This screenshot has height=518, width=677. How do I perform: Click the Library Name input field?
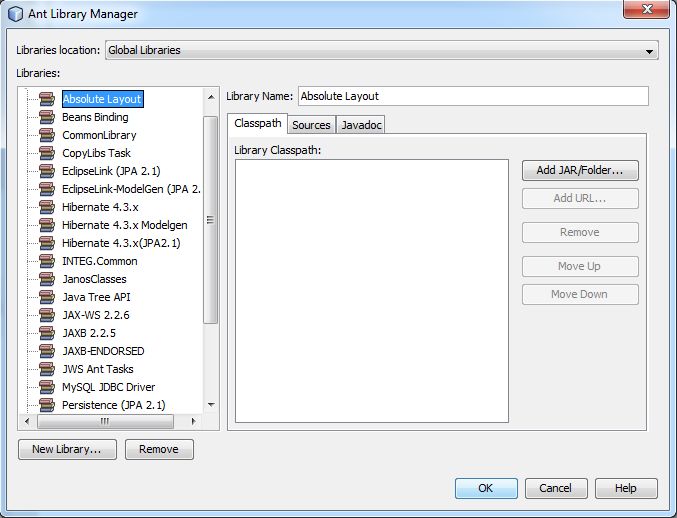[x=473, y=96]
